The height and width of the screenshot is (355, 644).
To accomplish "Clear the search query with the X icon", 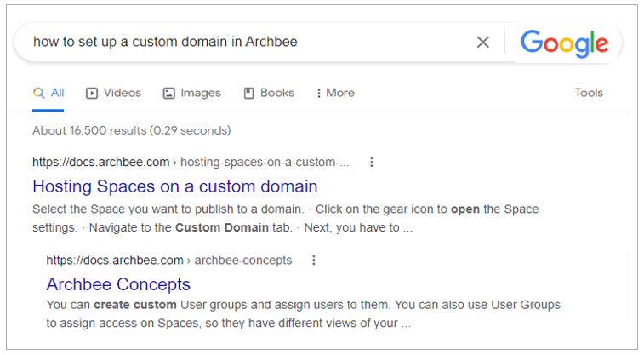I will tap(482, 43).
